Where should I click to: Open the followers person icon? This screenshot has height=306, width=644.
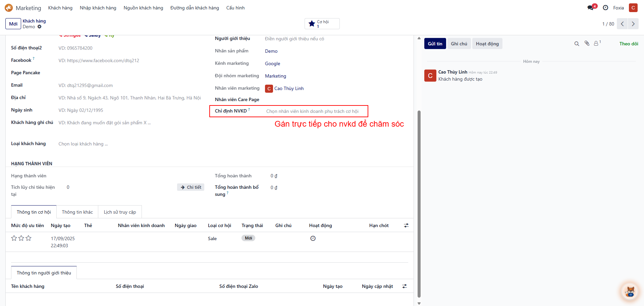tap(596, 44)
